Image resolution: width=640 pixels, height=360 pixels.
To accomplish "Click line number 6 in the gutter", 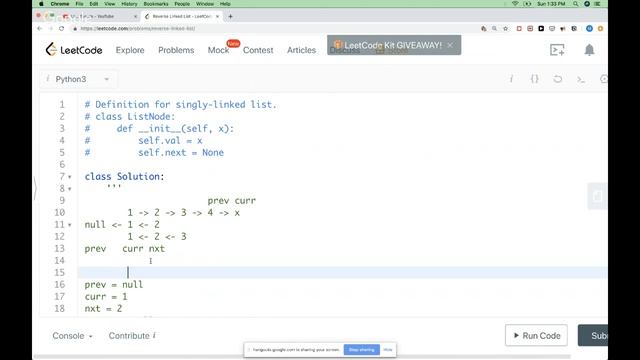I will pyautogui.click(x=62, y=164).
